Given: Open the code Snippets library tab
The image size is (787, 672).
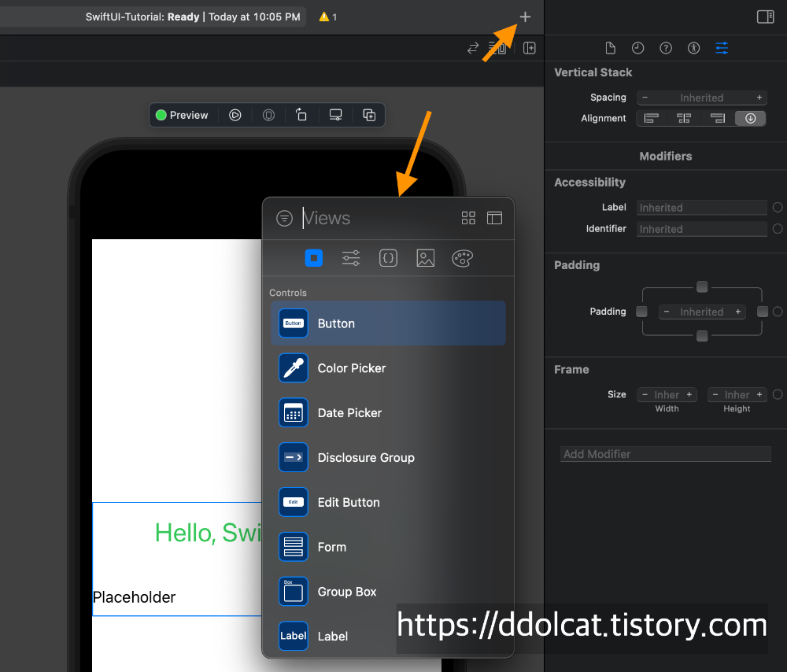Looking at the screenshot, I should pos(388,258).
